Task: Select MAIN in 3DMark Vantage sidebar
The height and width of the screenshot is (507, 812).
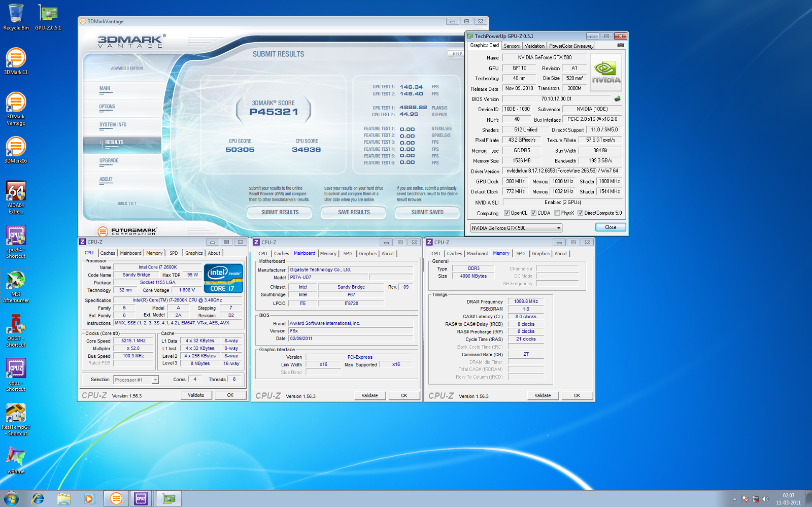Action: click(105, 88)
